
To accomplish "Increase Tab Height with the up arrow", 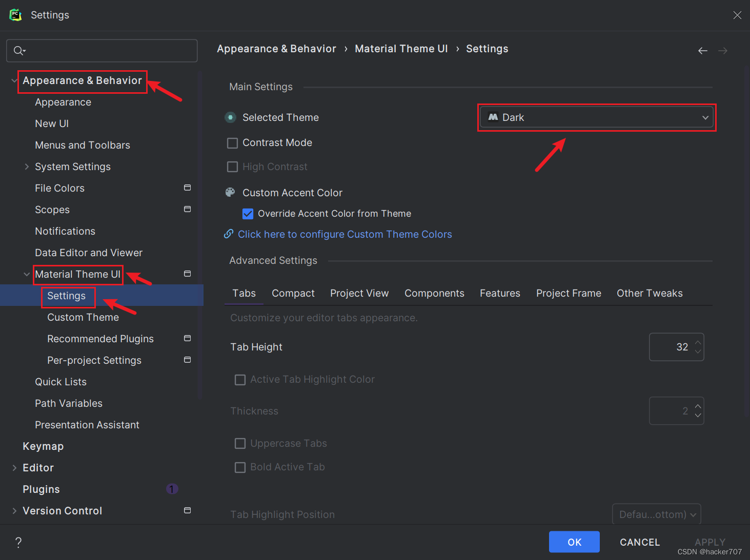I will 698,342.
